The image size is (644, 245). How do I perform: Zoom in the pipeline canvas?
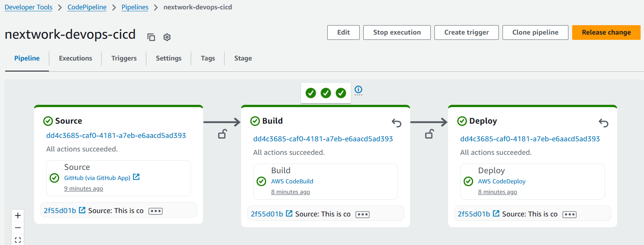(18, 216)
